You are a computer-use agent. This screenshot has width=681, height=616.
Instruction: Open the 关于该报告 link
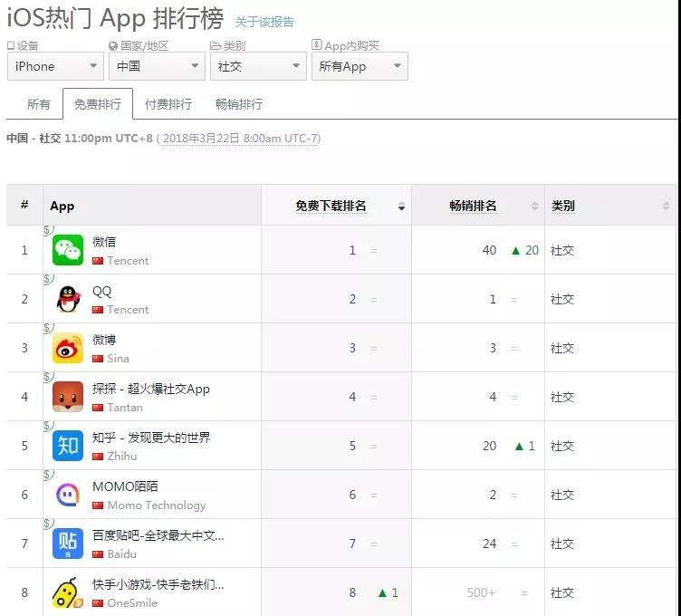tap(264, 22)
